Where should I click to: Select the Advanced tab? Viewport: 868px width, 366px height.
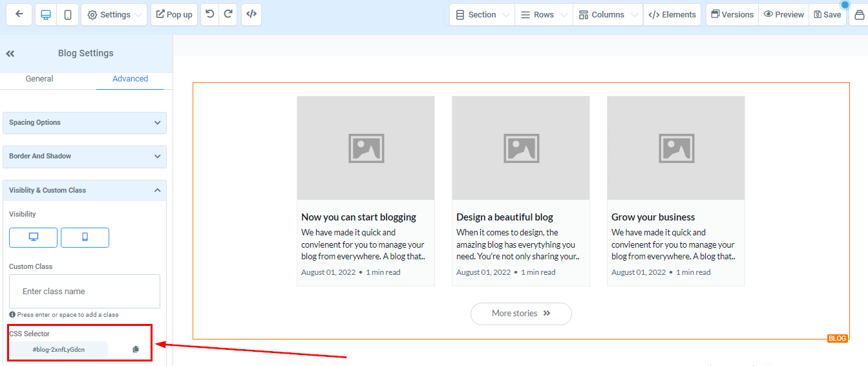pyautogui.click(x=130, y=78)
